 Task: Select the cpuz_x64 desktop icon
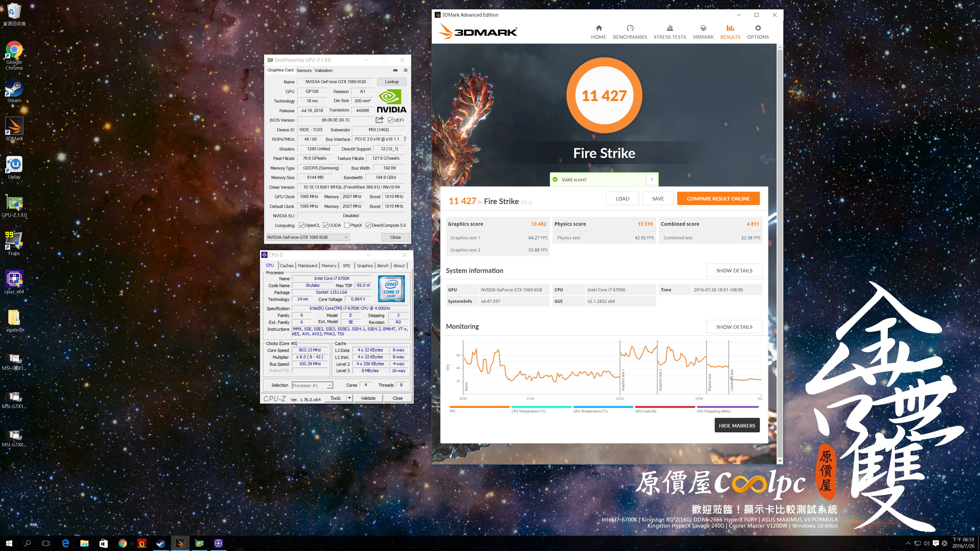pyautogui.click(x=14, y=283)
